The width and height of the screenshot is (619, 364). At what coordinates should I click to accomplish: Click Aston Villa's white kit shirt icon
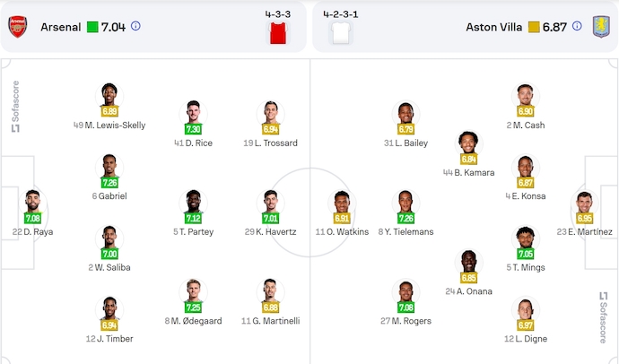[x=340, y=33]
